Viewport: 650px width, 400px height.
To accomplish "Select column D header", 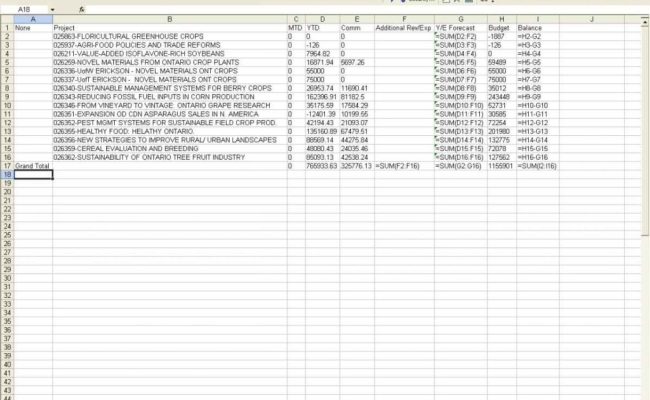I will point(323,19).
